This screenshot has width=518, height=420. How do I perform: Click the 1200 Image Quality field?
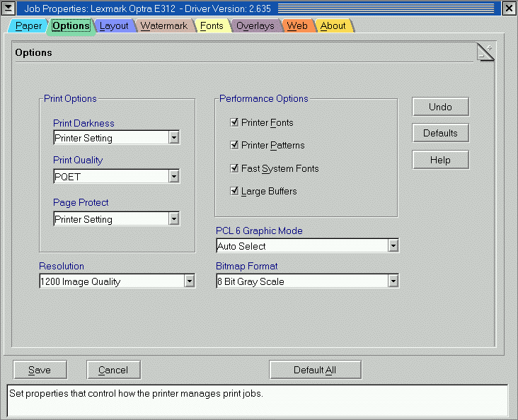[112, 281]
